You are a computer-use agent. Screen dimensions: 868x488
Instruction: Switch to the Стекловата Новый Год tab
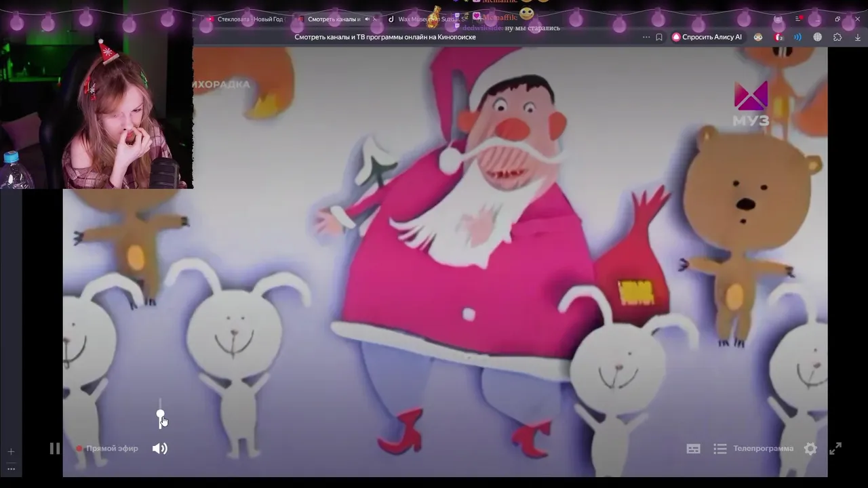point(245,19)
